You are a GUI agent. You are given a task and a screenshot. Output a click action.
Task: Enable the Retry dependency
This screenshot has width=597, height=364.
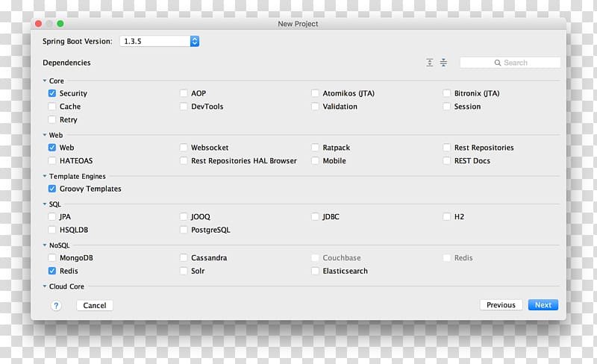point(52,119)
